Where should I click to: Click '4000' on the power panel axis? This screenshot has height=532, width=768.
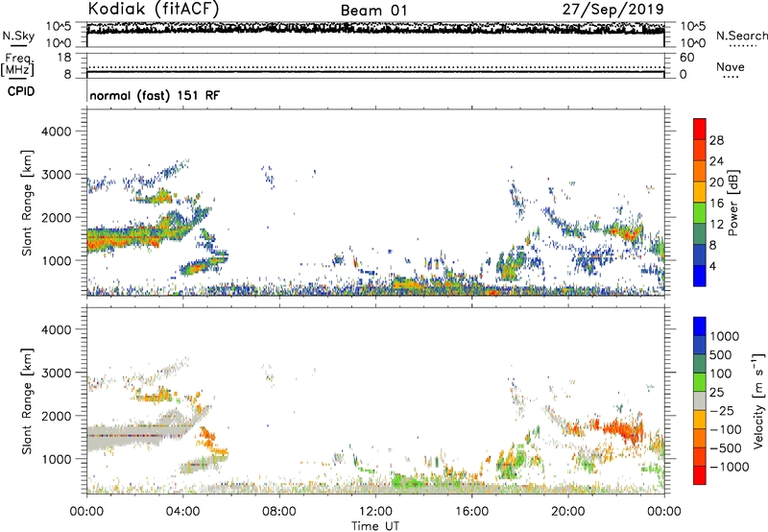(56, 132)
